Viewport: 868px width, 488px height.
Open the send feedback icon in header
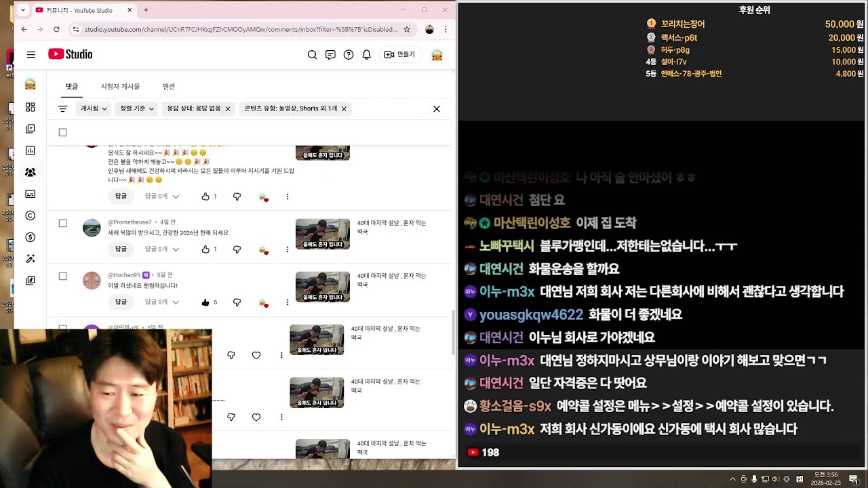(x=330, y=55)
